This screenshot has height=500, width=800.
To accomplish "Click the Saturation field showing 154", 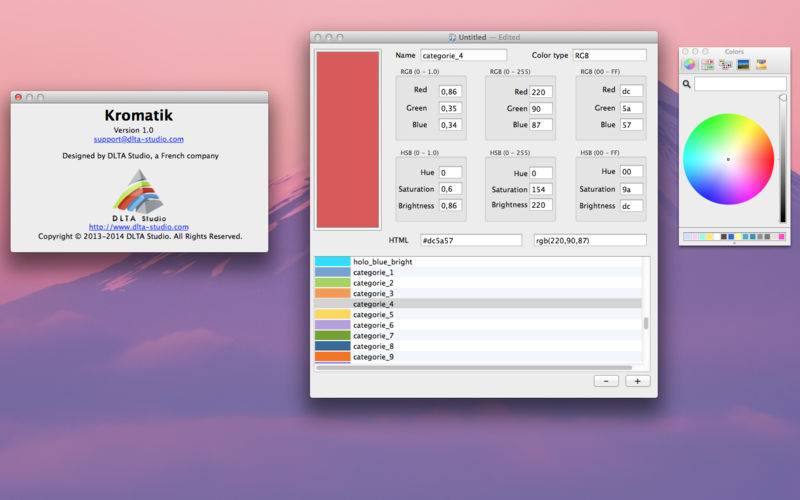I will click(541, 189).
